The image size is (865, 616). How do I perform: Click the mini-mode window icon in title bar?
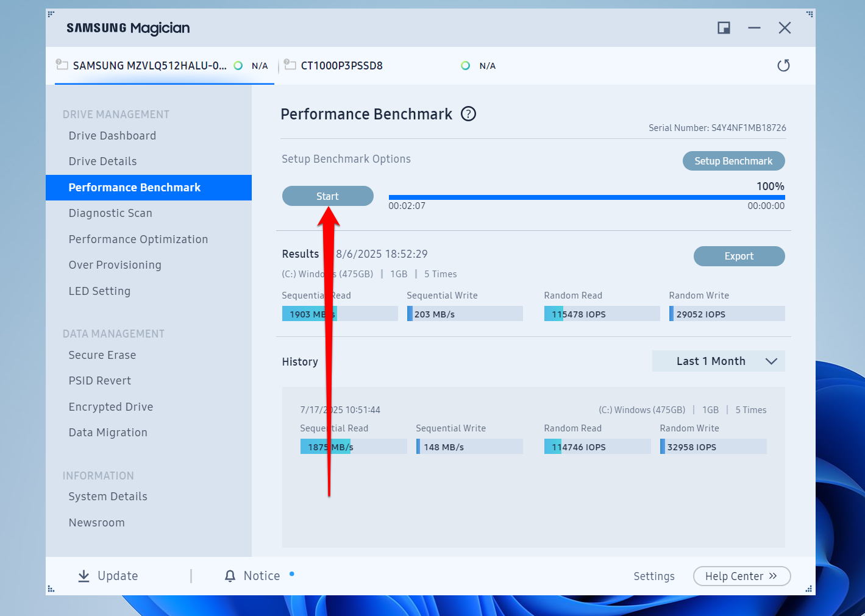tap(724, 28)
